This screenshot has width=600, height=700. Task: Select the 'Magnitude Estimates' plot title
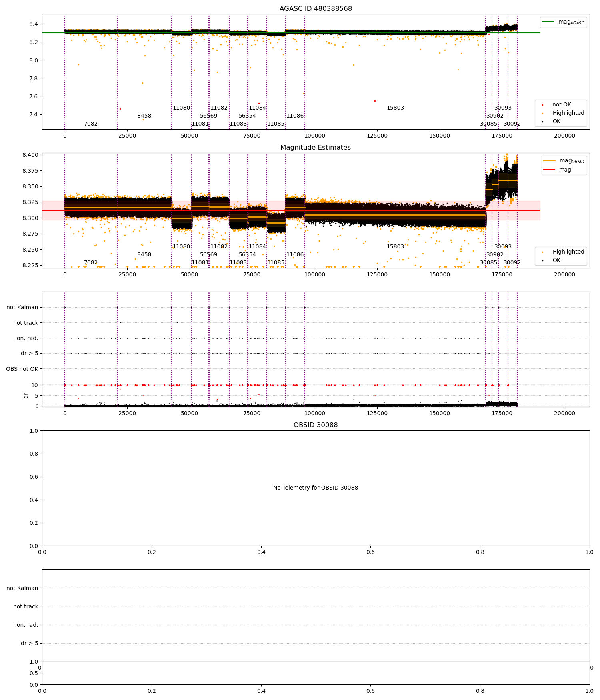click(316, 147)
